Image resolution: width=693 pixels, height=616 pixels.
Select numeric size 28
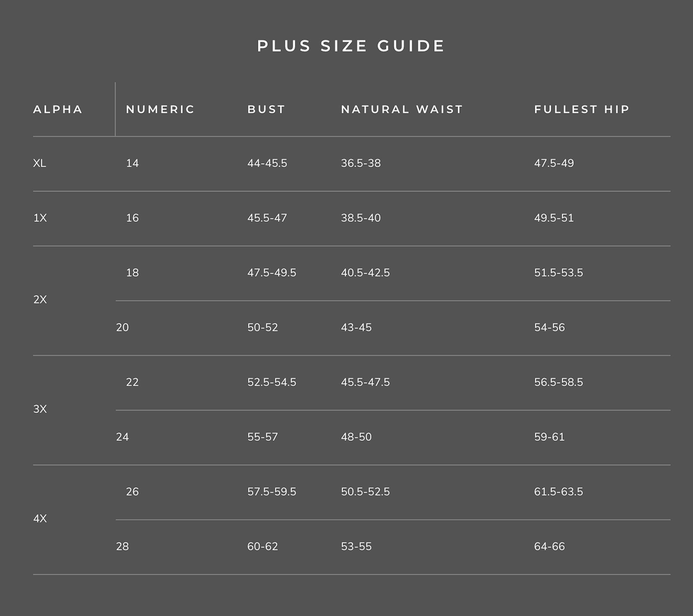(122, 546)
